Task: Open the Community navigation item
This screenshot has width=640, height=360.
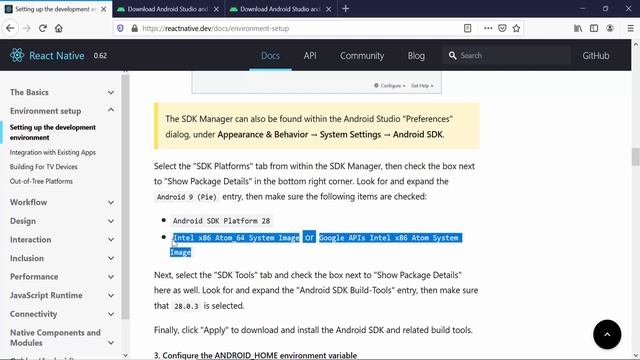Action: tap(362, 56)
